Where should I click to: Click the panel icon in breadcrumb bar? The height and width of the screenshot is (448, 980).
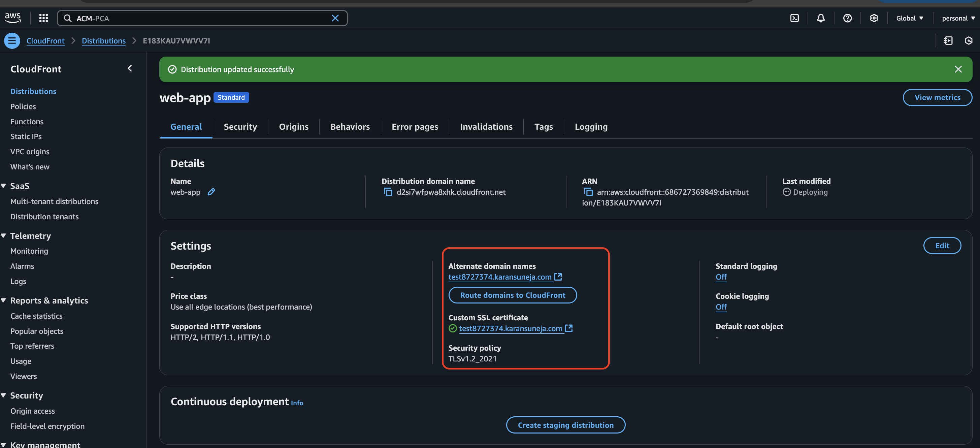tap(948, 41)
